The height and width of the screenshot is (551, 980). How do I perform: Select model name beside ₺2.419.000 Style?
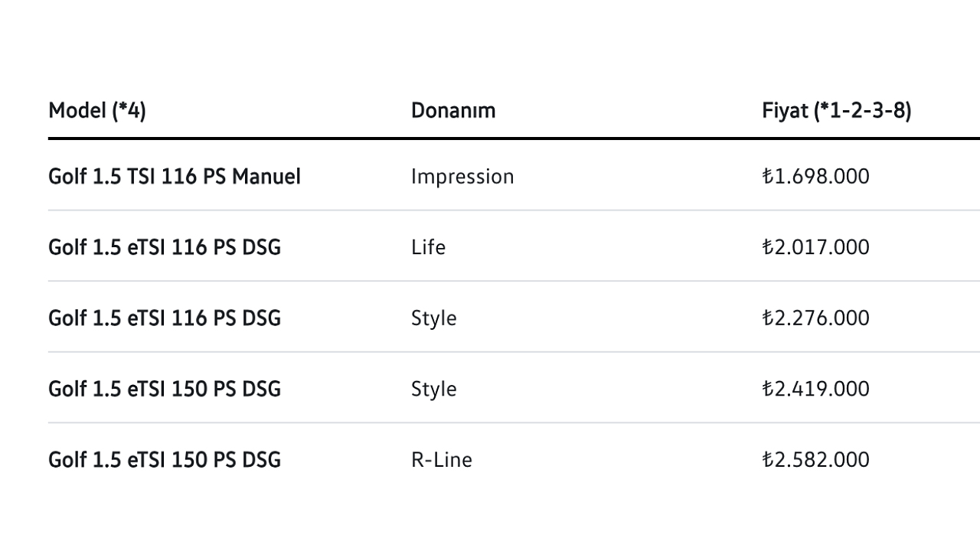coord(165,390)
